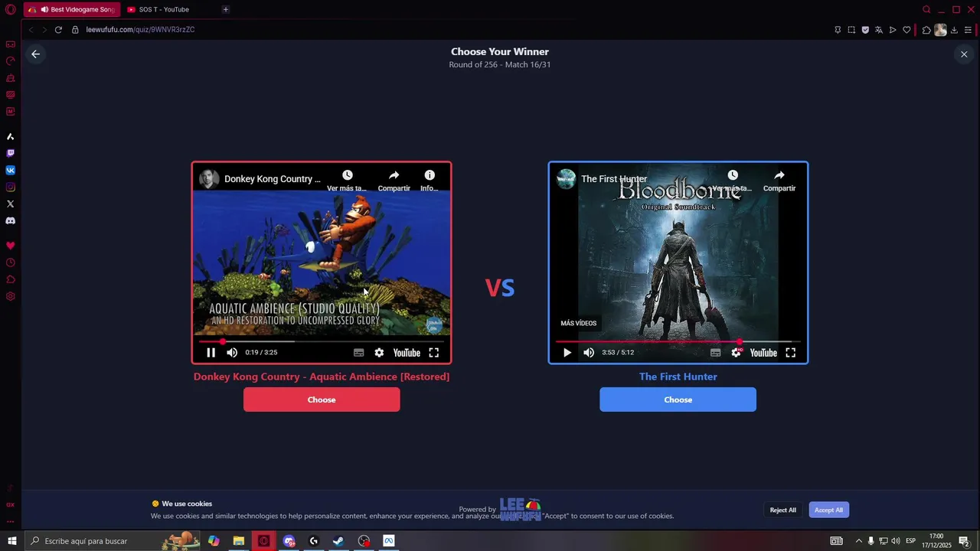
Task: Click Share on Donkey Kong video
Action: pos(394,180)
